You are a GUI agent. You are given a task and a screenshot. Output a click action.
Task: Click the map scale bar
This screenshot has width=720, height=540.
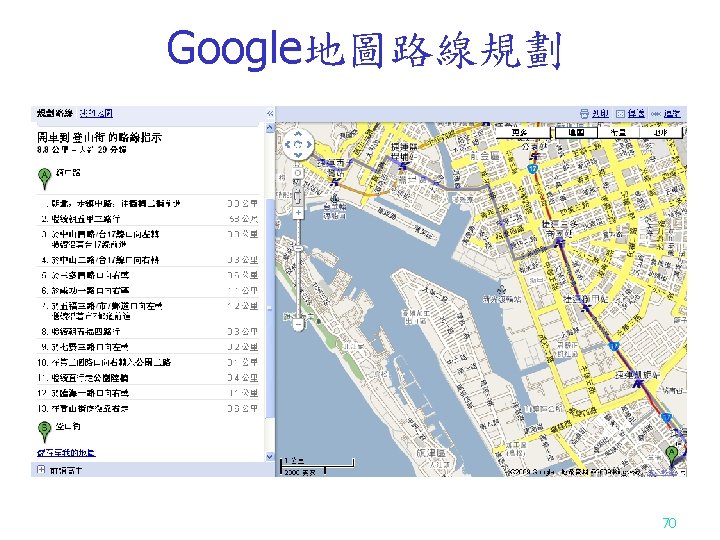tap(317, 466)
